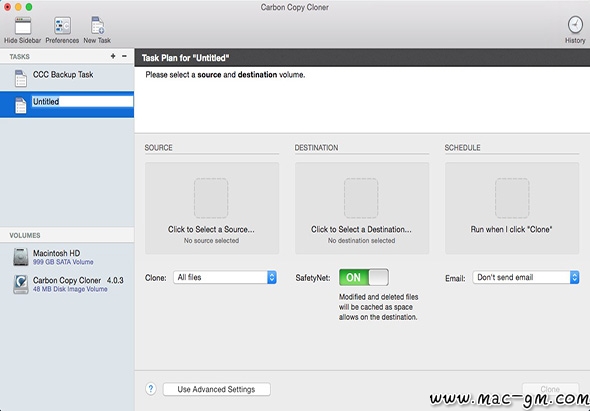Open the Email 'Don't send email' dropdown
Image resolution: width=590 pixels, height=411 pixels.
[526, 277]
